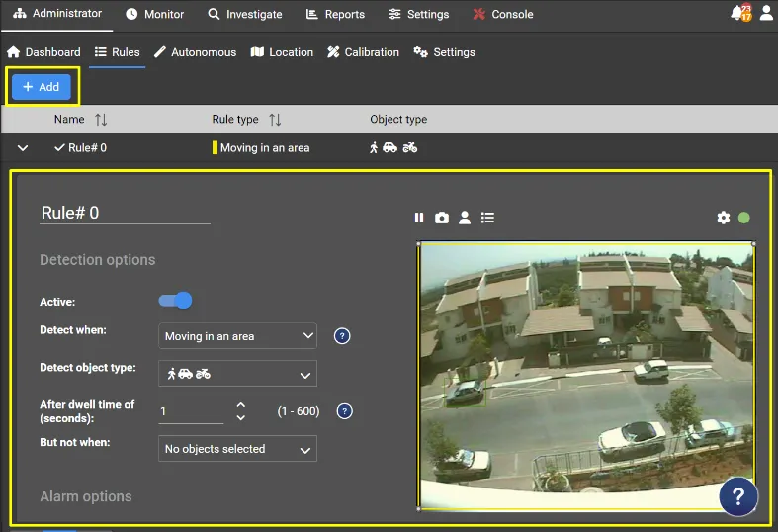Viewport: 778px width, 532px height.
Task: Click the camera video preview
Action: (x=586, y=376)
